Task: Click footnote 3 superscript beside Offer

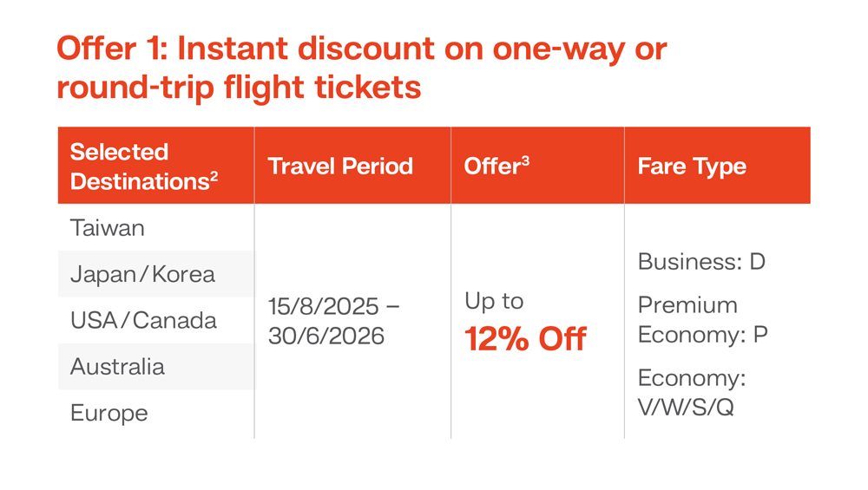Action: pos(525,160)
